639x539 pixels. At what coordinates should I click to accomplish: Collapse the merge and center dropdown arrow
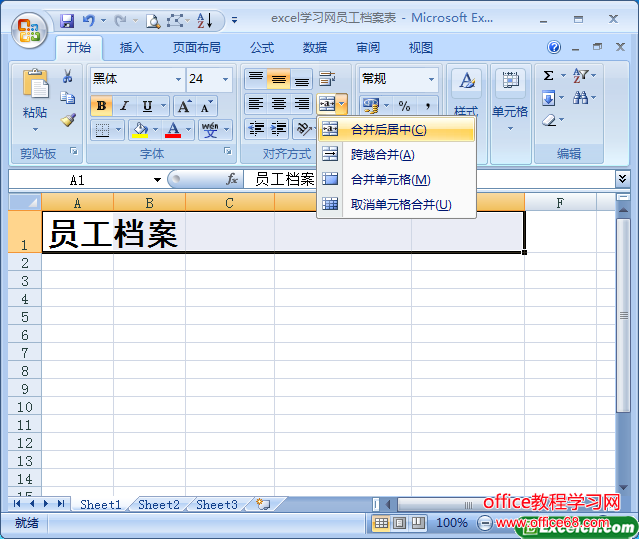[342, 104]
